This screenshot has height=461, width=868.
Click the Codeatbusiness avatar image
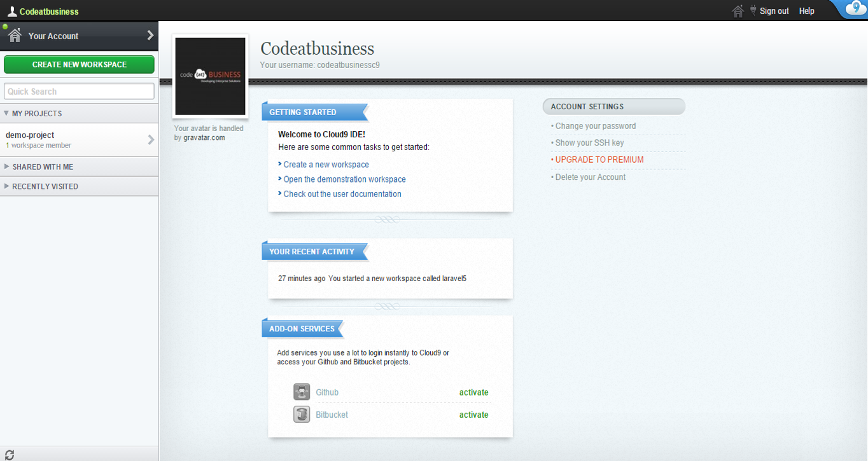[x=210, y=76]
